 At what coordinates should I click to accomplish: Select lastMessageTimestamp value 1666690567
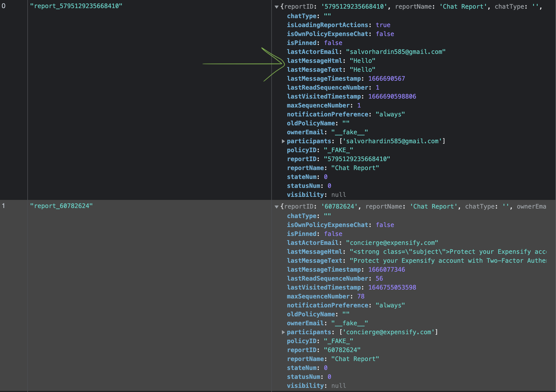[387, 78]
